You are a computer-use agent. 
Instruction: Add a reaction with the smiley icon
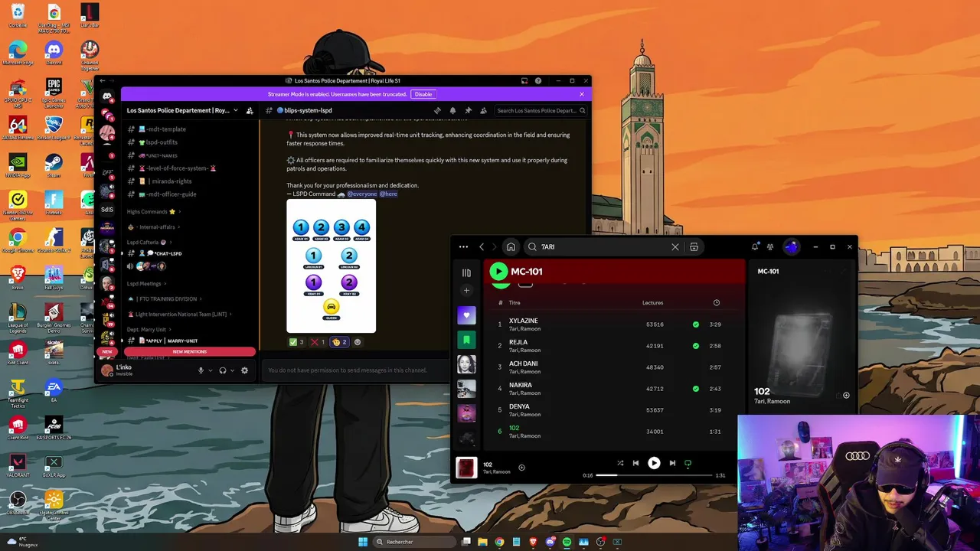click(x=357, y=342)
